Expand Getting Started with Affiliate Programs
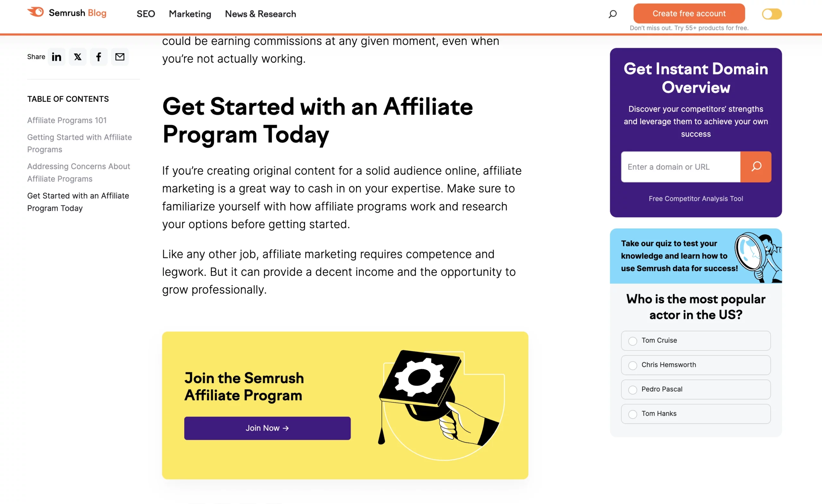Viewport: 822px width, 504px height. click(x=79, y=143)
